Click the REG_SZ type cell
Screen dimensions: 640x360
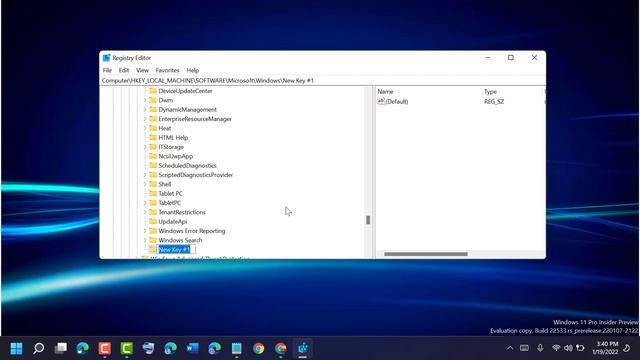[x=494, y=101]
